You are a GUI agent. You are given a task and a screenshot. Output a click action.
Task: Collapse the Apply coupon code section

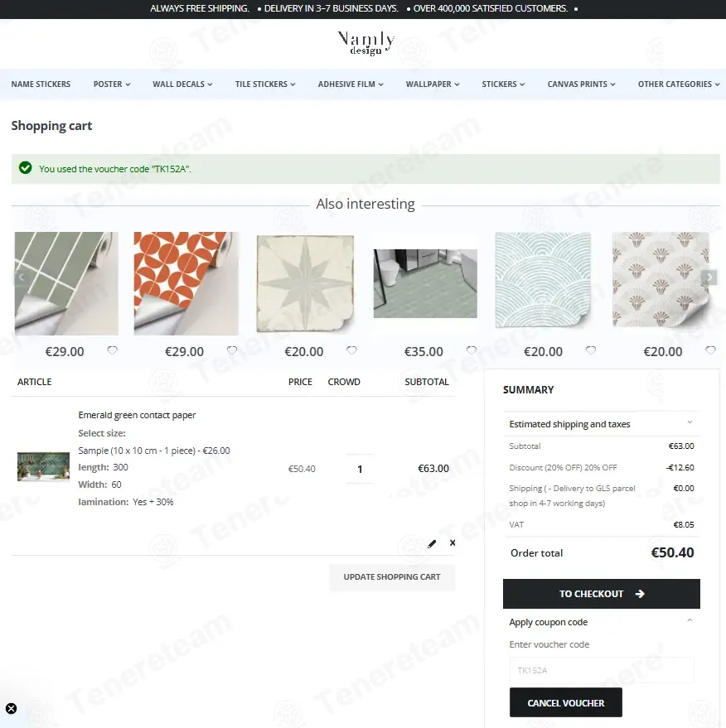[x=602, y=622]
